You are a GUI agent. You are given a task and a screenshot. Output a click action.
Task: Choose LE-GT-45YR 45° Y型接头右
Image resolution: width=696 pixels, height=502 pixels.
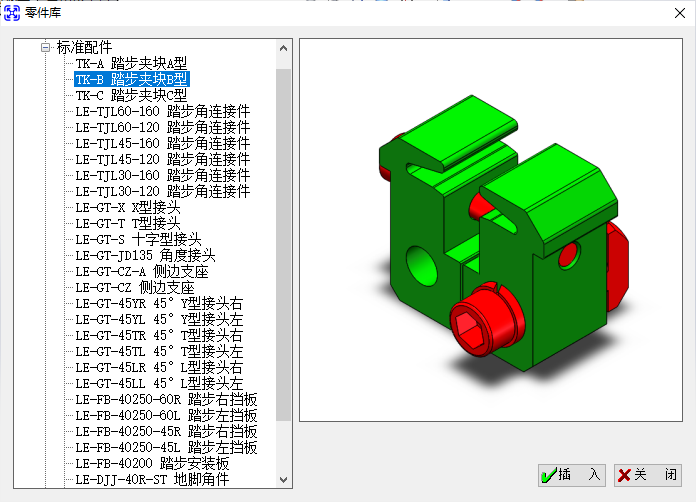click(x=158, y=303)
